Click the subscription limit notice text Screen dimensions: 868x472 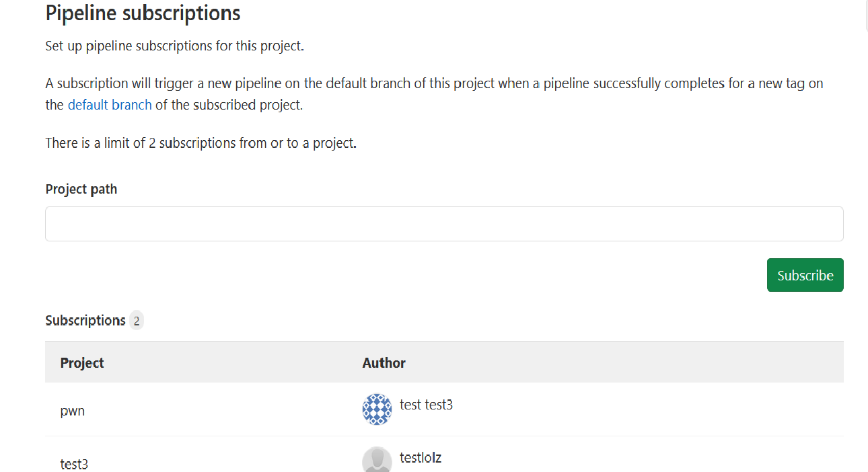coord(201,143)
